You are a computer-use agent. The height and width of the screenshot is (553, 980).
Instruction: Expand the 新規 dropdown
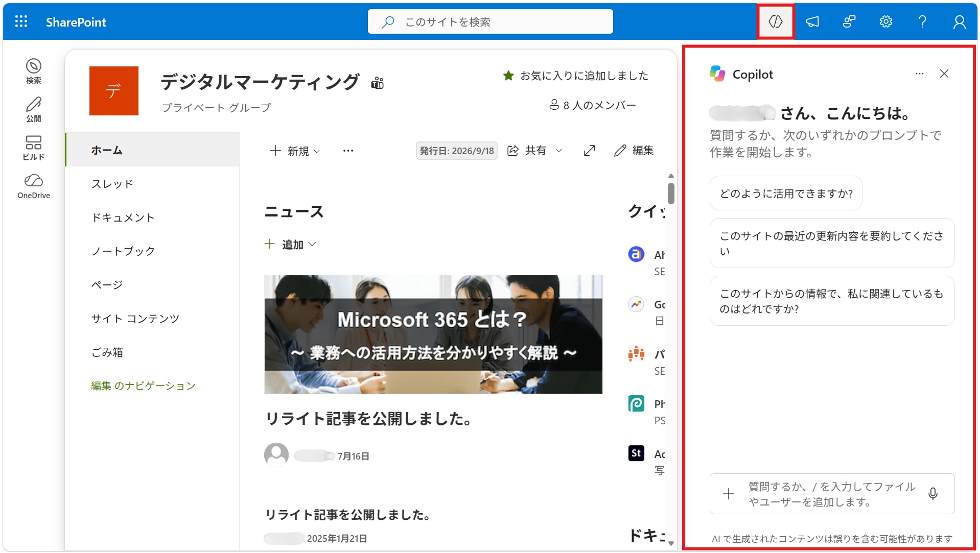(295, 151)
